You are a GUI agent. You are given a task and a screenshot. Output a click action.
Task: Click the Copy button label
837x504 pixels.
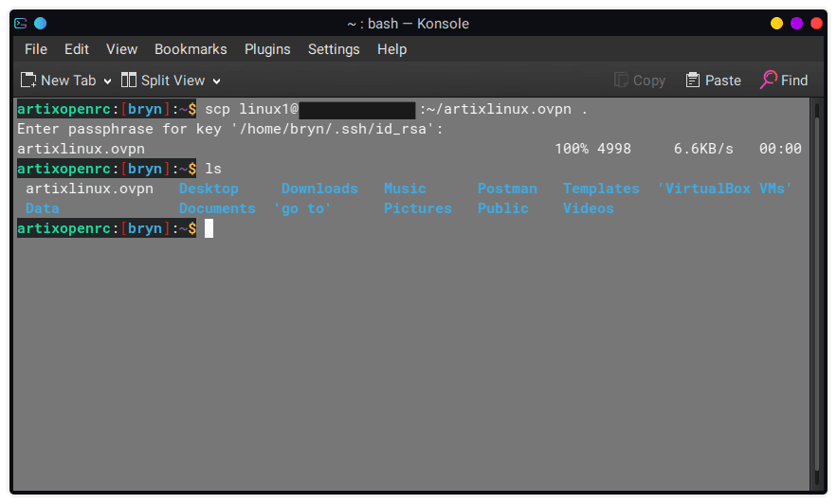pyautogui.click(x=649, y=81)
